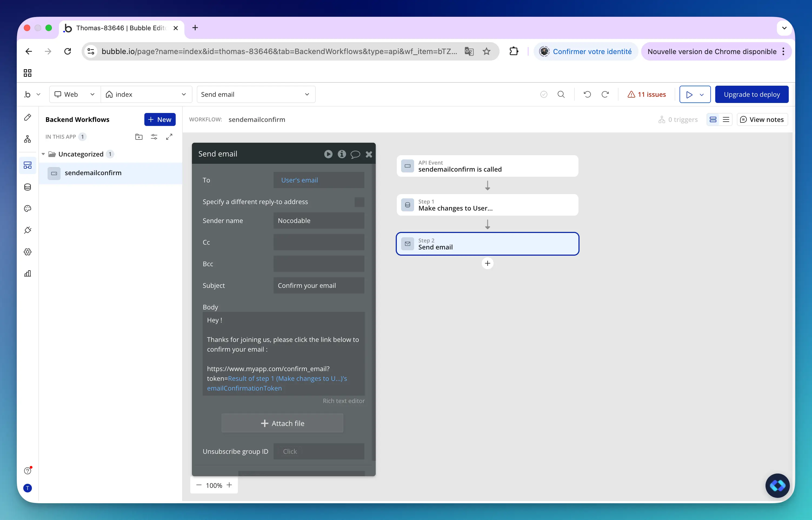812x520 pixels.
Task: Open the Design tab pencil icon
Action: (x=28, y=117)
